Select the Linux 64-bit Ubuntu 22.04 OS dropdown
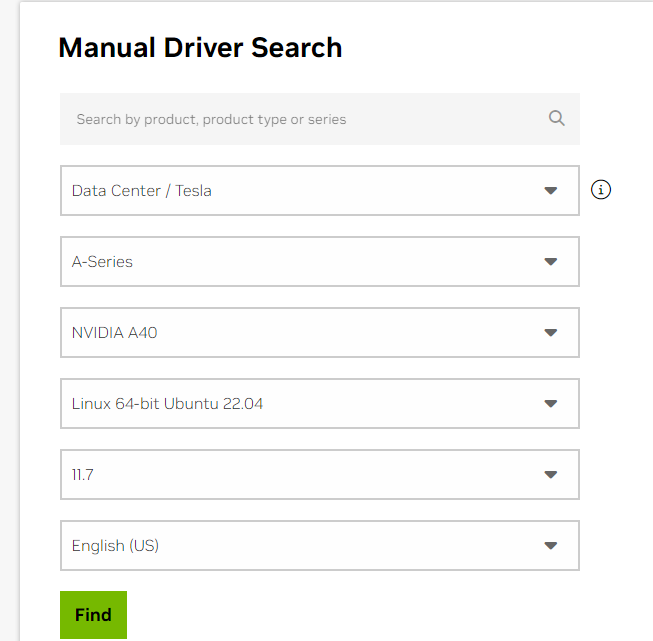This screenshot has height=641, width=653. 320,404
